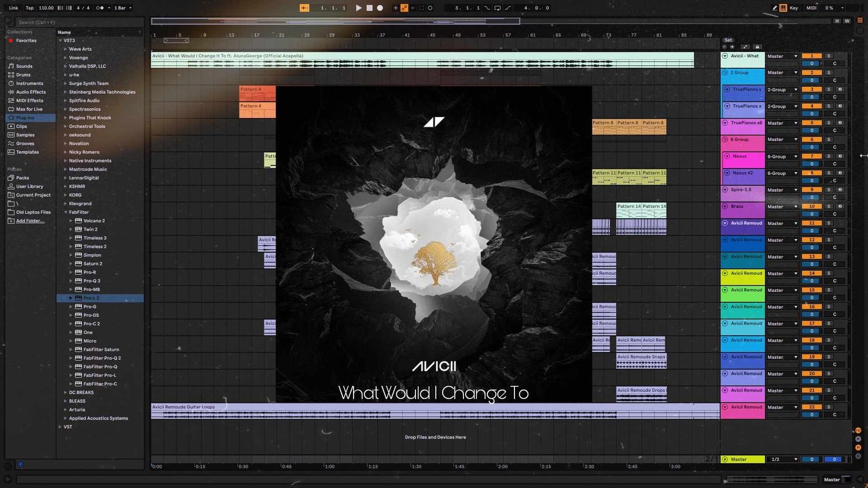Toggle the Punch-Out switch
The width and height of the screenshot is (868, 488).
pos(507,8)
